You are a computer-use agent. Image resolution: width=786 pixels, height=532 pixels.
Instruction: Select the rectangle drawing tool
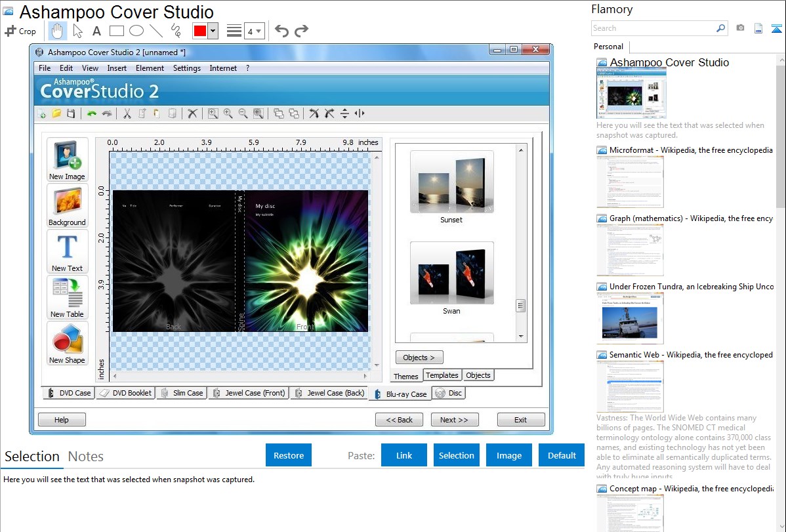tap(116, 31)
